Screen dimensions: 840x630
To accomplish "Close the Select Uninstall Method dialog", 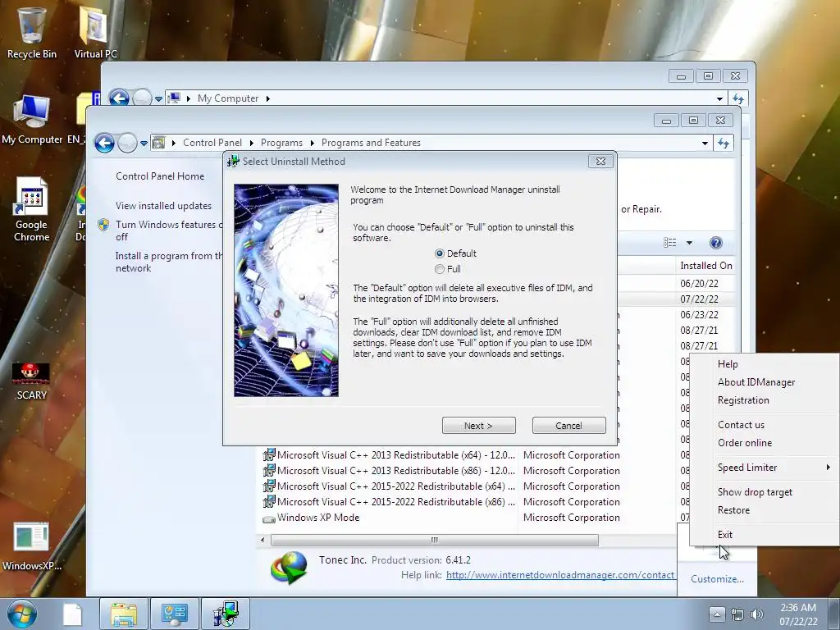I will pyautogui.click(x=600, y=162).
